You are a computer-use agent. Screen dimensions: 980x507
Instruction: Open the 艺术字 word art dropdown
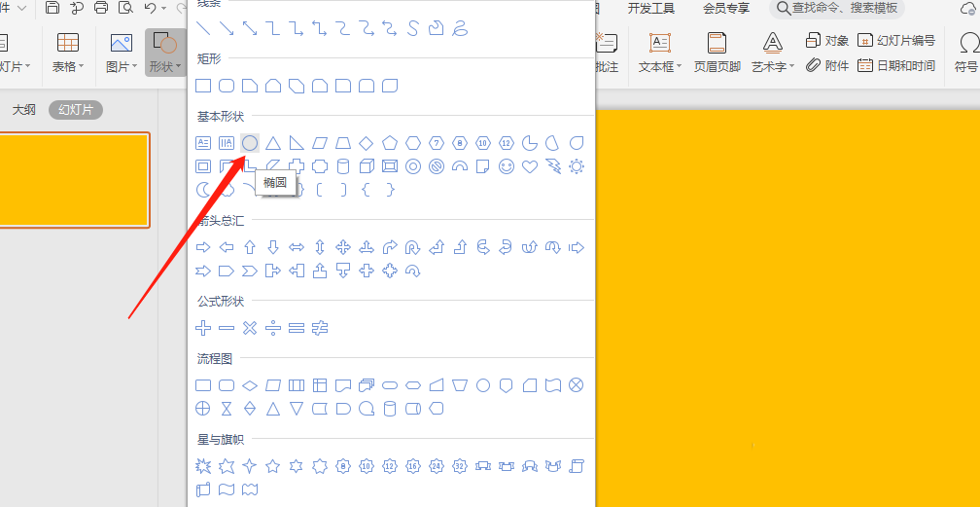pyautogui.click(x=773, y=66)
